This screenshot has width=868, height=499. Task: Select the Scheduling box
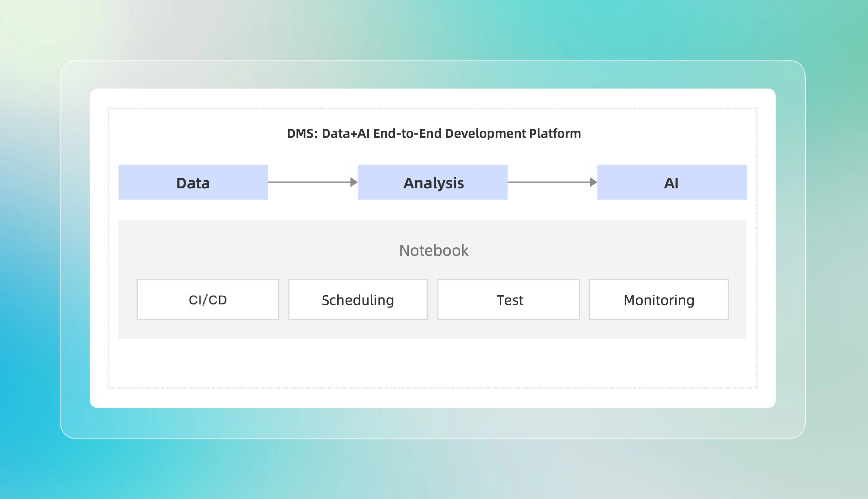pyautogui.click(x=358, y=299)
